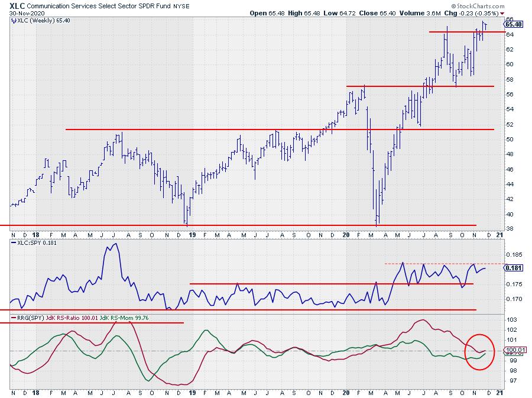Click the 97 label on the RRG axis
This screenshot has width=532, height=398.
coord(512,381)
